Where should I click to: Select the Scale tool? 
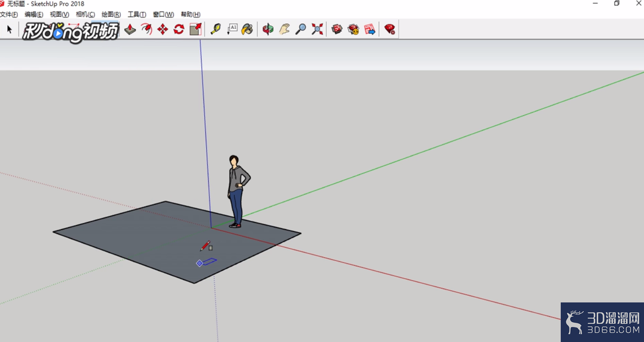[x=196, y=29]
